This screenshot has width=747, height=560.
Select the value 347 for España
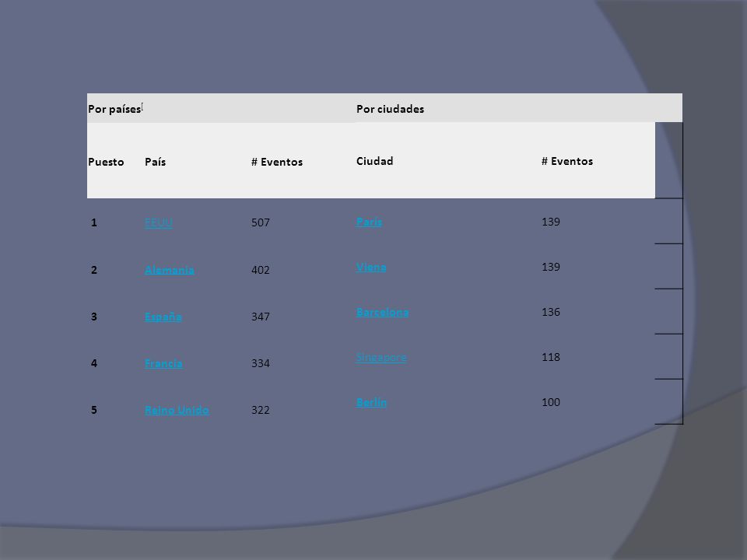(x=260, y=317)
